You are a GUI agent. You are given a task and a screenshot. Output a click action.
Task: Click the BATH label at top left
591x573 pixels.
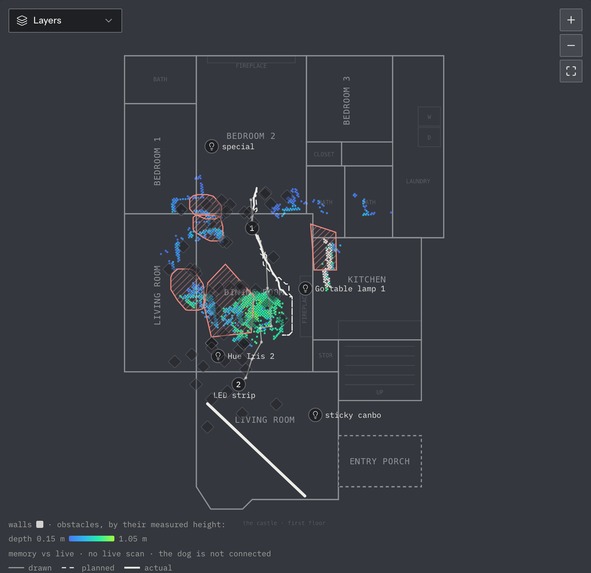click(160, 79)
